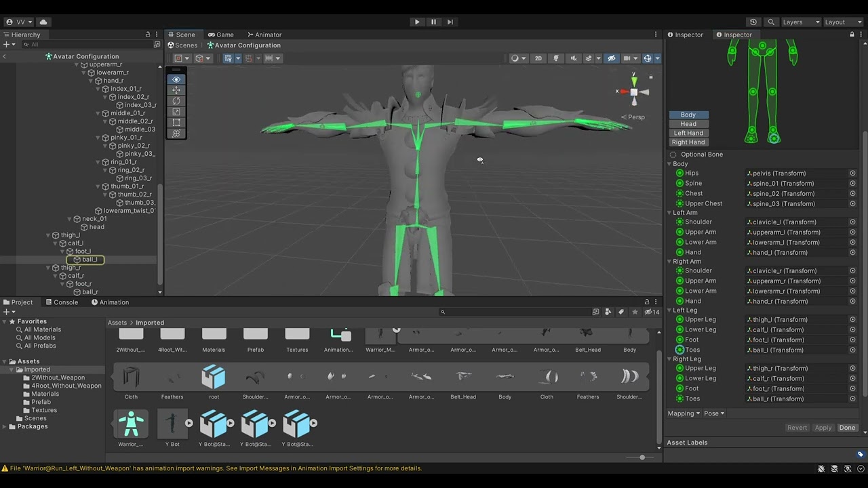The image size is (868, 488).
Task: Switch to the Animator tab
Action: (264, 35)
